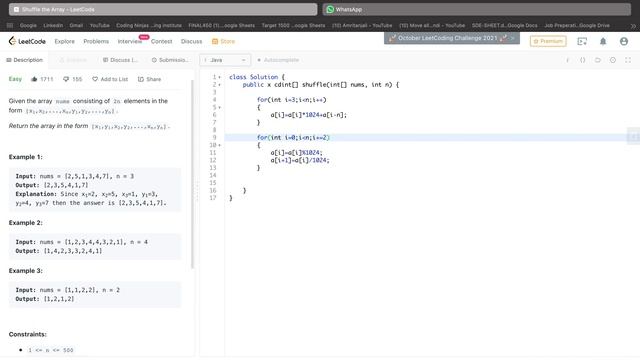Open the playground icon next to Premium

pyautogui.click(x=582, y=41)
